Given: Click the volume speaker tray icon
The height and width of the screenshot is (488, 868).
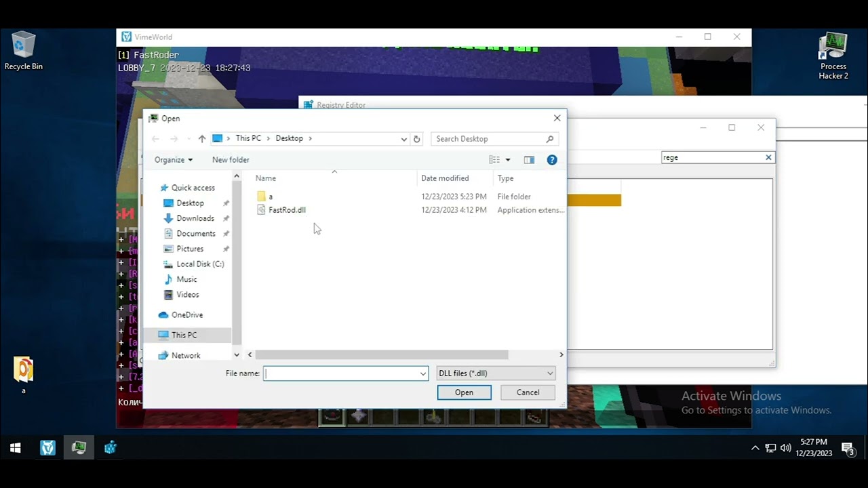Looking at the screenshot, I should [x=785, y=448].
